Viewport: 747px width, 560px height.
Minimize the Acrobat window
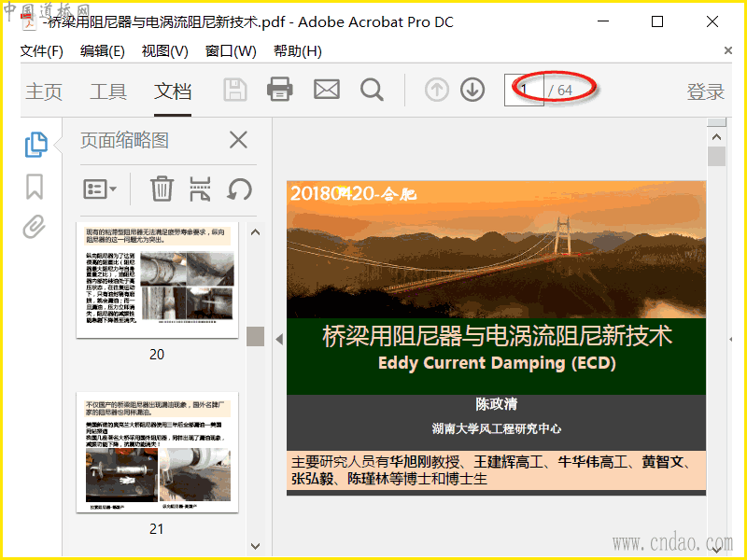click(x=603, y=21)
